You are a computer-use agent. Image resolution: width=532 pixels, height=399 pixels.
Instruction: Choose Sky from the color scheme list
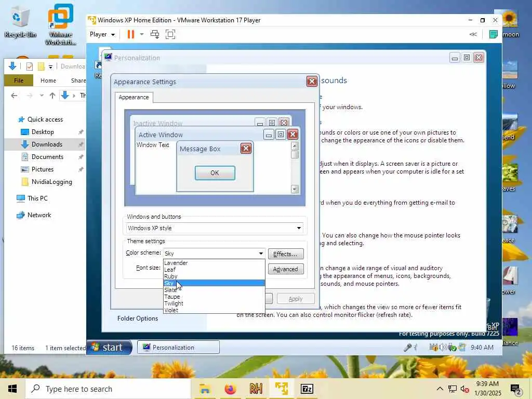tap(214, 283)
